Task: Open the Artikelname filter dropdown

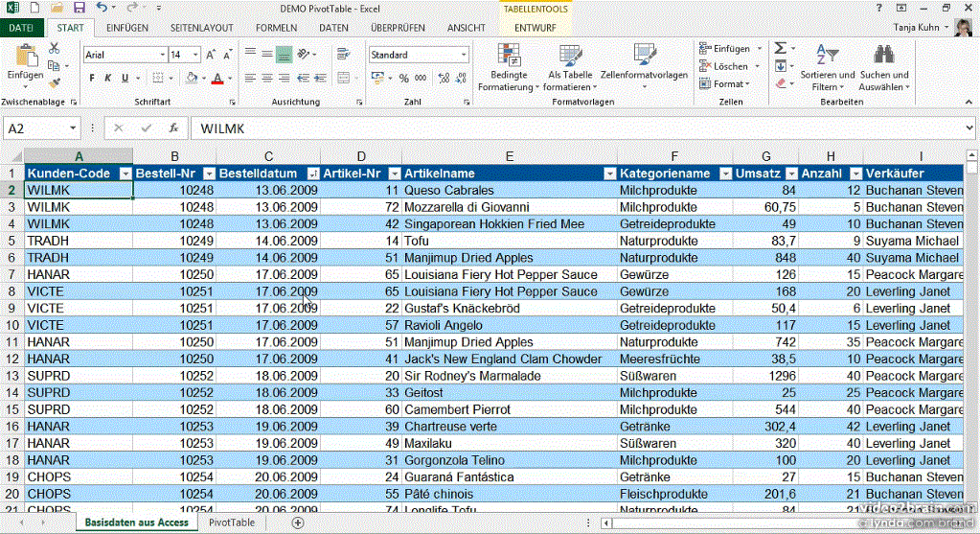Action: pyautogui.click(x=609, y=174)
